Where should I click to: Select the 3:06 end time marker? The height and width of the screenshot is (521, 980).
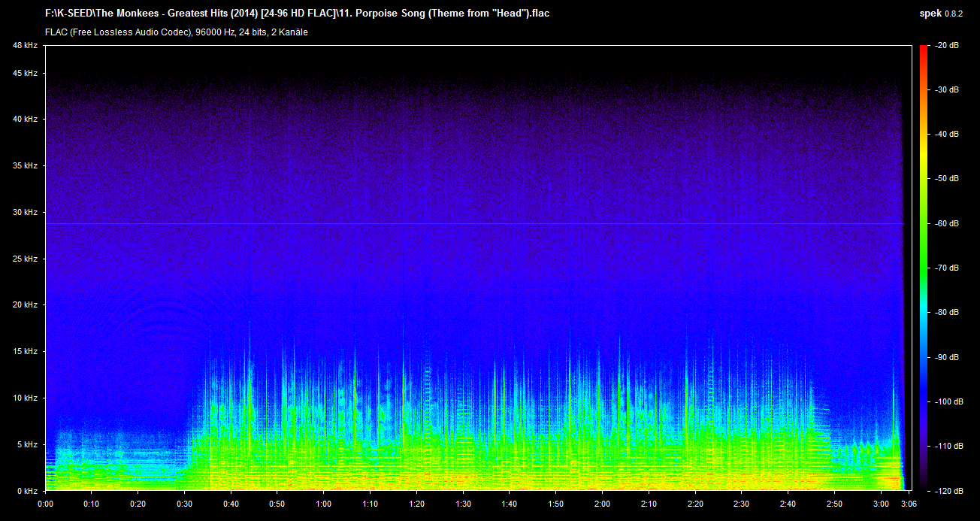pos(906,504)
